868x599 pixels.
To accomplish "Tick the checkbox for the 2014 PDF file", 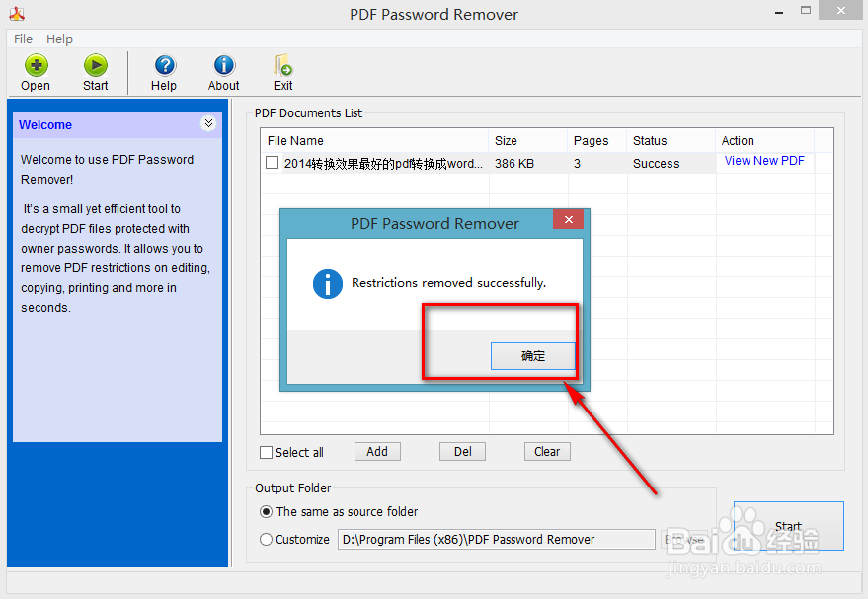I will pyautogui.click(x=272, y=163).
